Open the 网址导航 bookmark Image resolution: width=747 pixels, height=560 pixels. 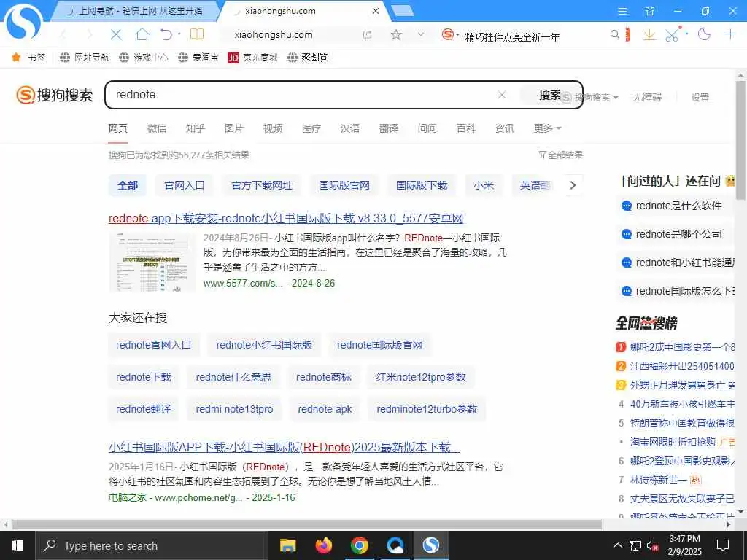[85, 58]
